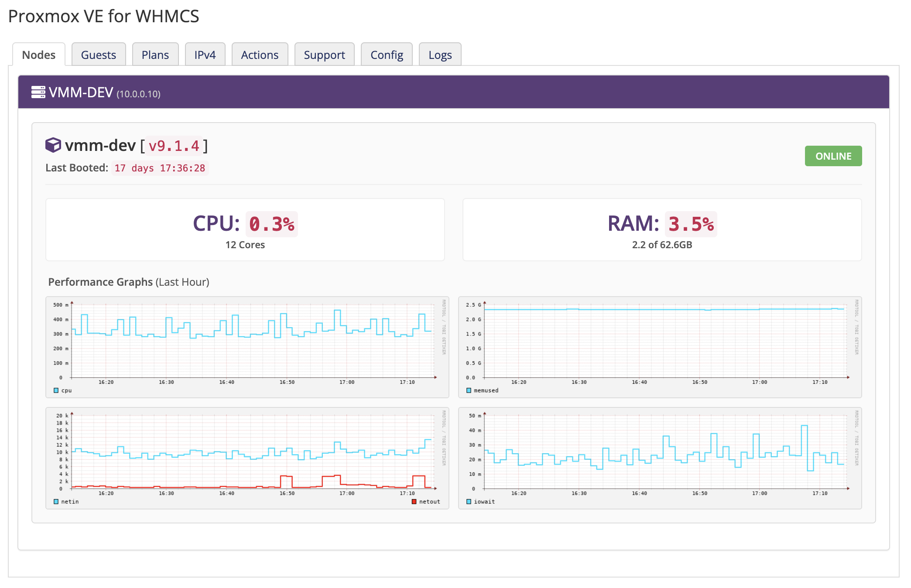Click the ONLINE status button
This screenshot has height=588, width=911.
833,156
